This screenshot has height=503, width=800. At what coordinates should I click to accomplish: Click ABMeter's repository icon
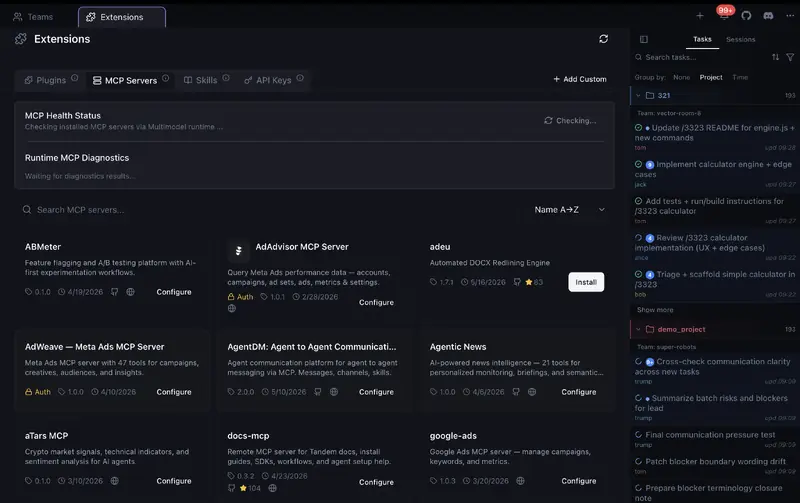pos(114,292)
